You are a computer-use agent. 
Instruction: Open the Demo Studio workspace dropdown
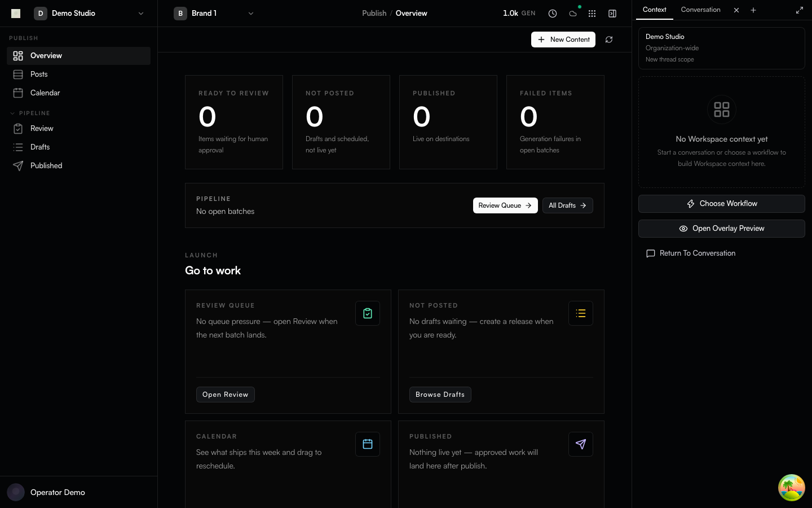tap(89, 14)
